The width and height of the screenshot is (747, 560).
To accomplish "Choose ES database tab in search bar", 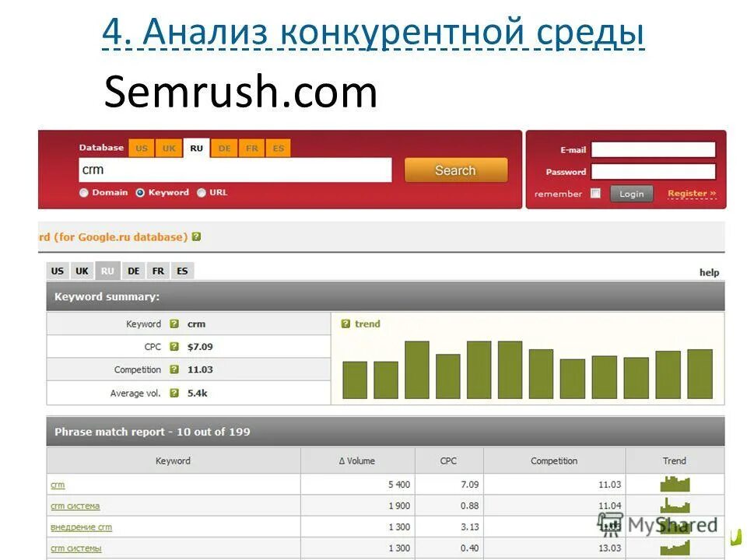I will coord(279,148).
